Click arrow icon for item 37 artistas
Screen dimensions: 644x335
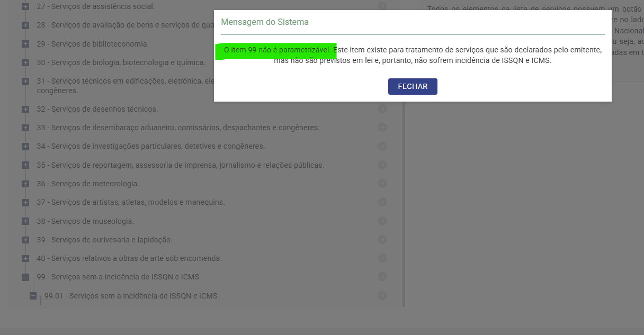(x=382, y=202)
